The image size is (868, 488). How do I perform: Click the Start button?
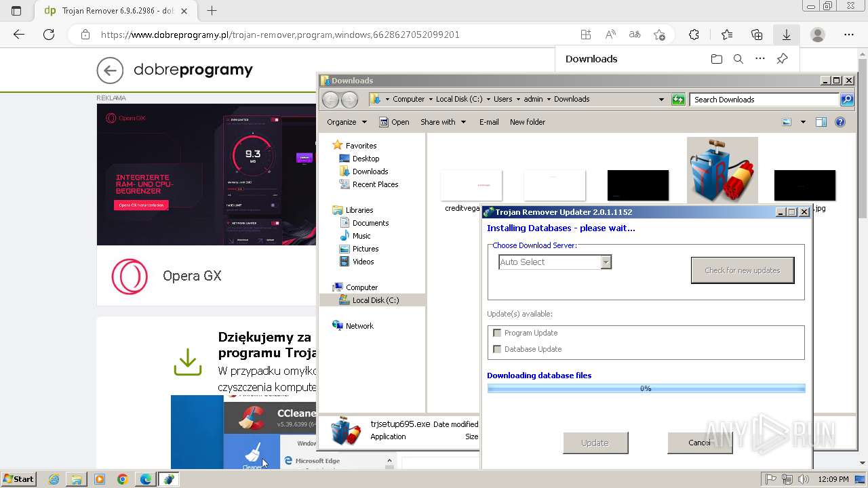(18, 479)
